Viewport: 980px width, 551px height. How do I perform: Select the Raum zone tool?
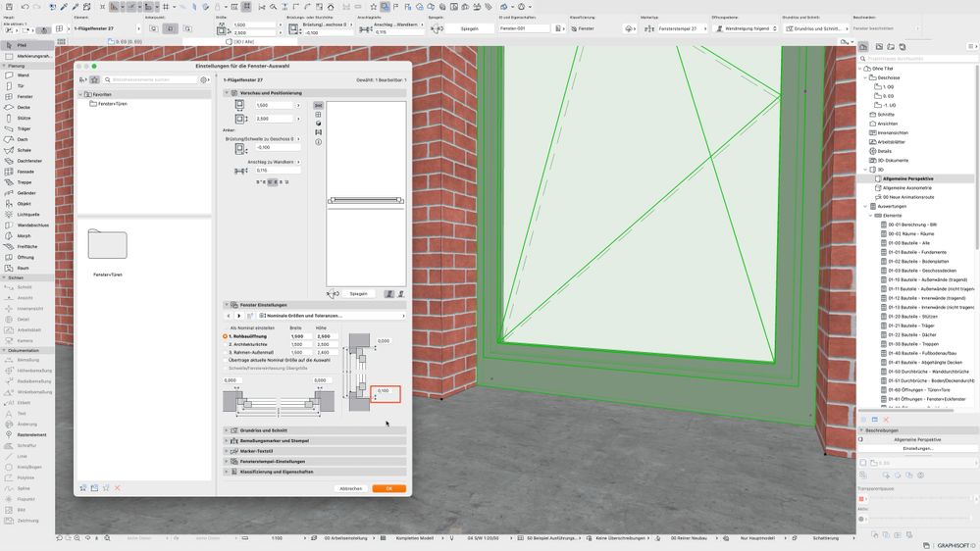pyautogui.click(x=26, y=268)
